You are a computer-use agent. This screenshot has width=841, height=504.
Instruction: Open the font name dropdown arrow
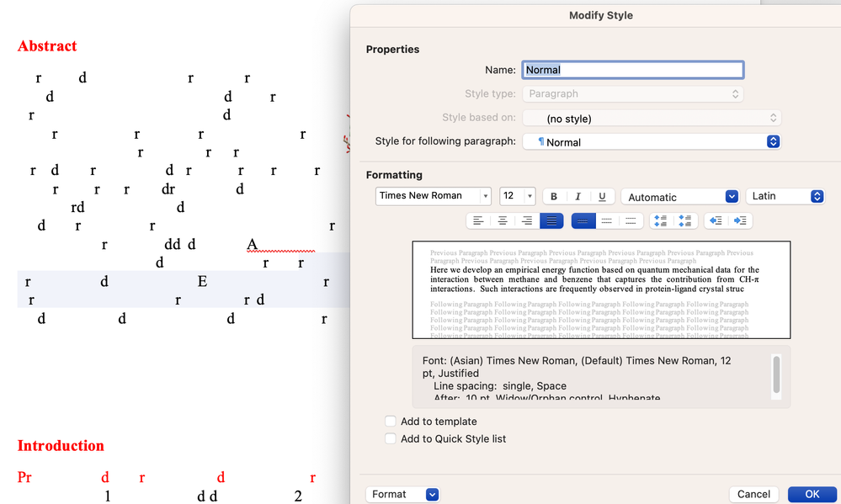click(486, 196)
